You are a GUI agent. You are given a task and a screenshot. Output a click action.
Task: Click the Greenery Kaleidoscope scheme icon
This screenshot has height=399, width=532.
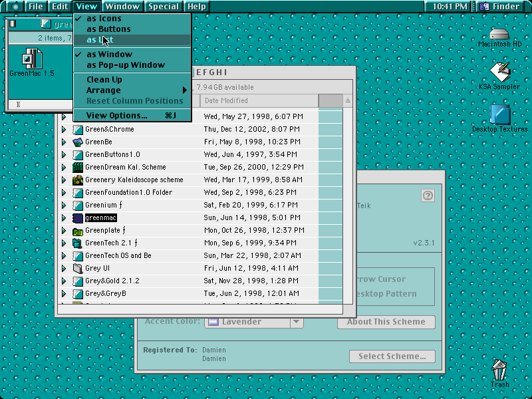[x=78, y=180]
